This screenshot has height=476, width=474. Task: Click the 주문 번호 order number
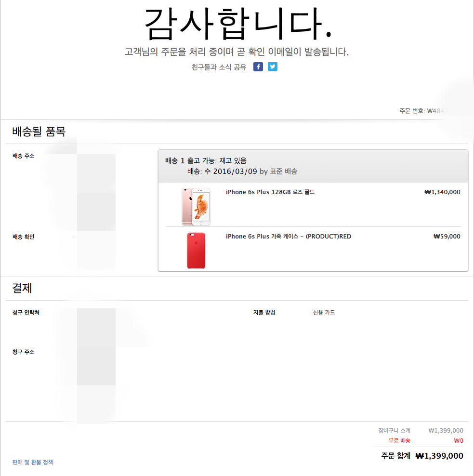[424, 111]
